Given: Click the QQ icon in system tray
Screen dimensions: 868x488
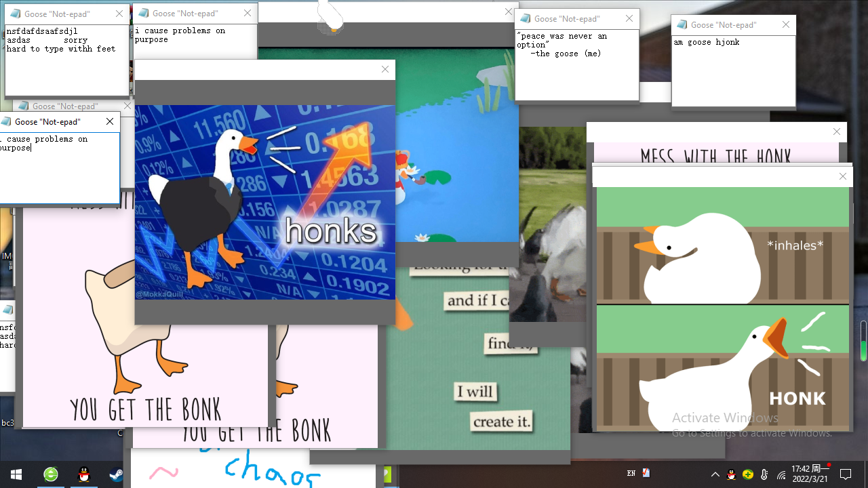Looking at the screenshot, I should [x=731, y=474].
